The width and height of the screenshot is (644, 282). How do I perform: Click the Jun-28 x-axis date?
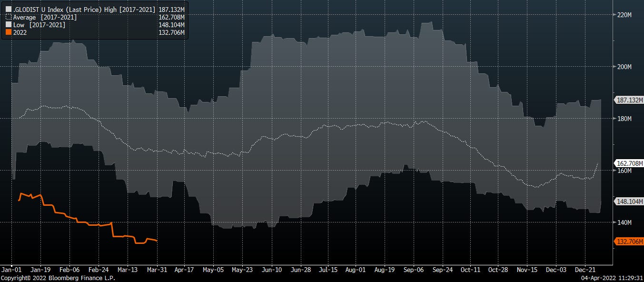coord(300,270)
